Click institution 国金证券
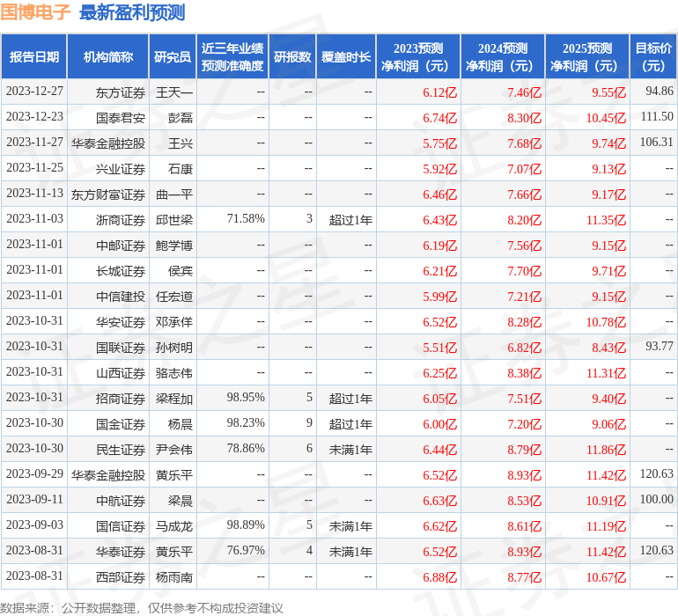 click(121, 424)
